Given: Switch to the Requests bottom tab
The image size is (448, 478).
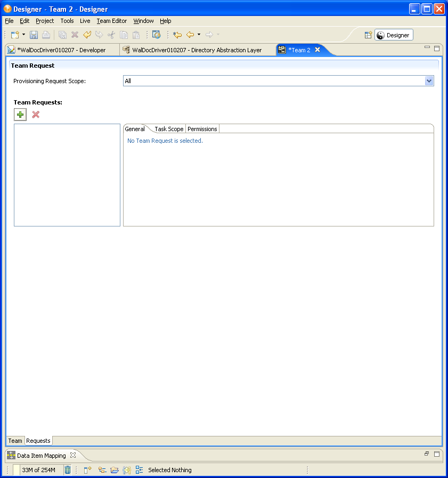Looking at the screenshot, I should coord(38,441).
